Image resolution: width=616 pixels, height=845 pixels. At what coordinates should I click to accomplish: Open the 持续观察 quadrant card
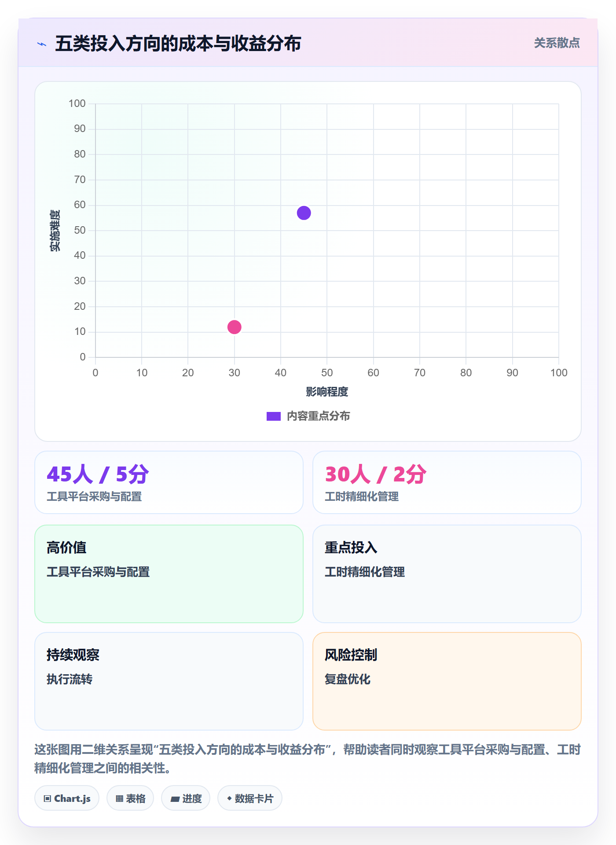169,681
